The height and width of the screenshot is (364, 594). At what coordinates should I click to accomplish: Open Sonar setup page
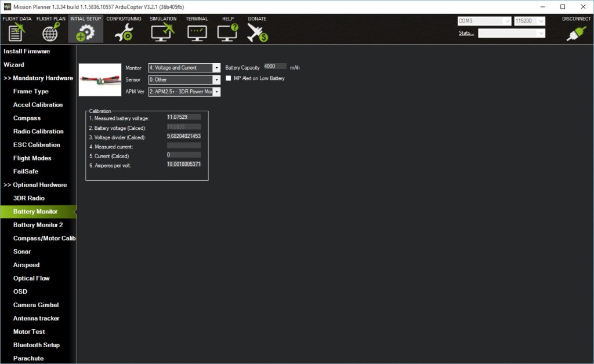pos(22,252)
